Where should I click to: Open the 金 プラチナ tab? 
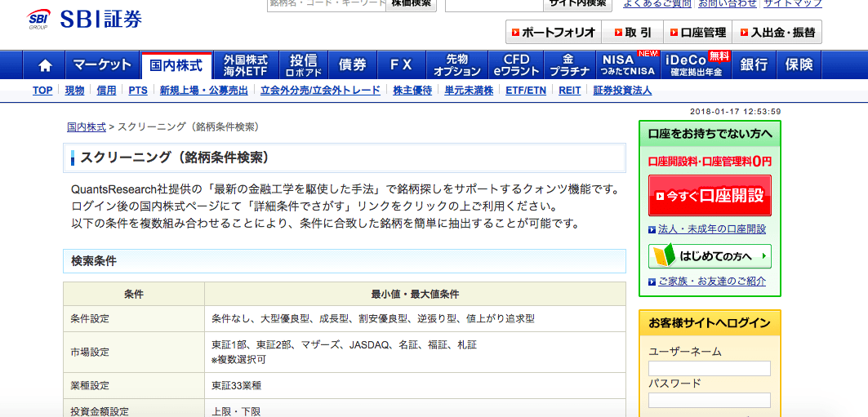click(569, 65)
